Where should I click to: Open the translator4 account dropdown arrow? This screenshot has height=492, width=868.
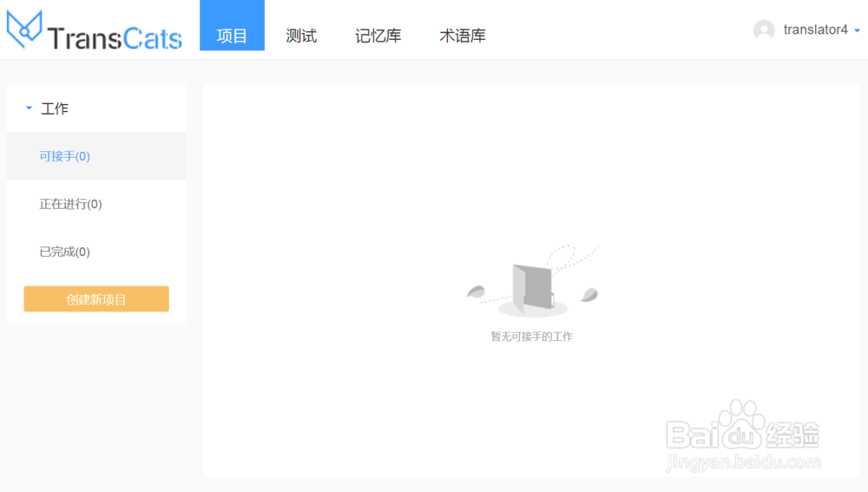click(x=857, y=31)
